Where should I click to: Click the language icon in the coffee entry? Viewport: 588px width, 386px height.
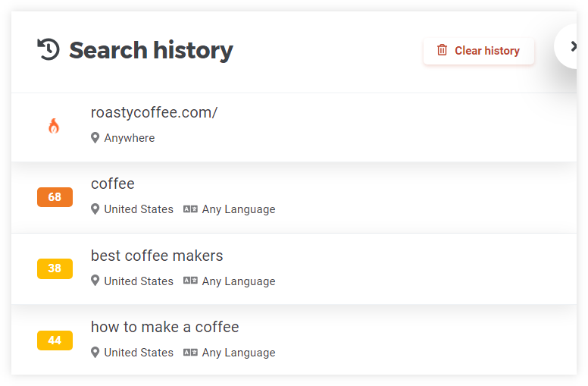pos(190,209)
